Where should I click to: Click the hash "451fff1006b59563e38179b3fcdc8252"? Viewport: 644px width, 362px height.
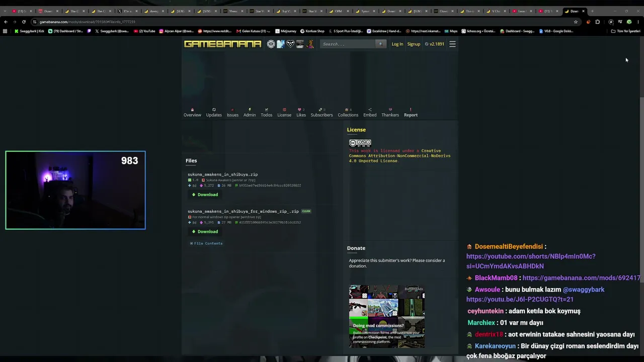pos(270,222)
